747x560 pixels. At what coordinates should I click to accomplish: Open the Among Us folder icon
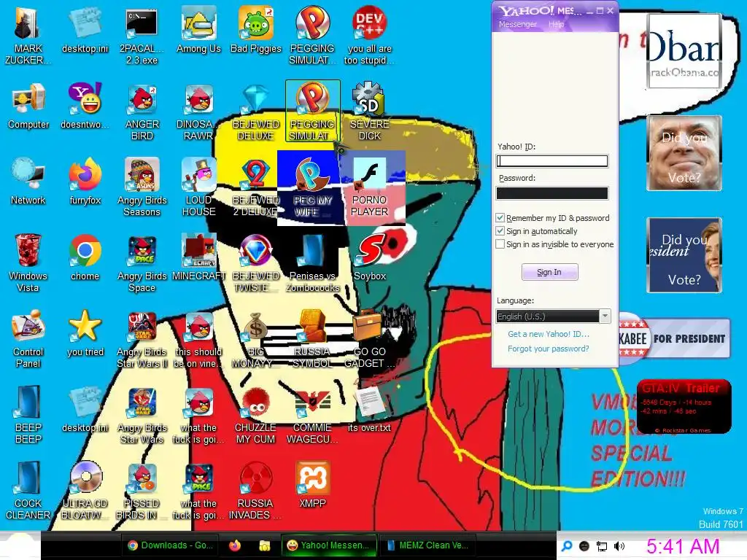198,31
